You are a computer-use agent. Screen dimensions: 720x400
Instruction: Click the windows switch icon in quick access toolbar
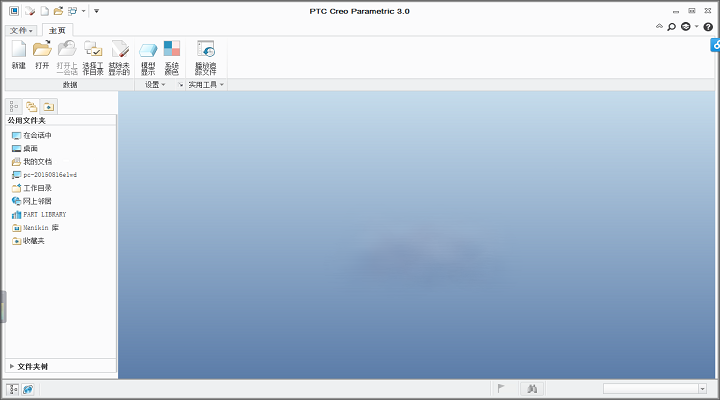tap(72, 11)
